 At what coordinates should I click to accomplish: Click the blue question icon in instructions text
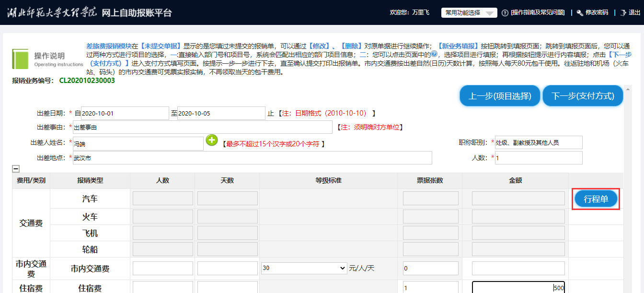(434, 54)
